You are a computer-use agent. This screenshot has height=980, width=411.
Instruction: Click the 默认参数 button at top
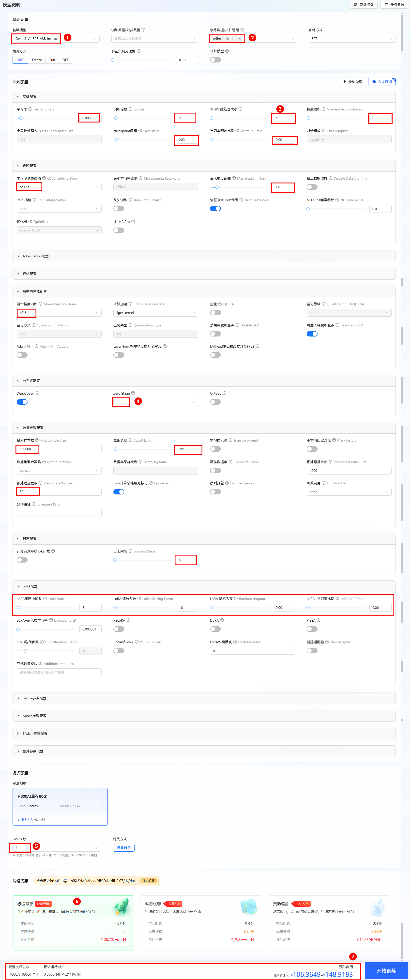tap(364, 5)
